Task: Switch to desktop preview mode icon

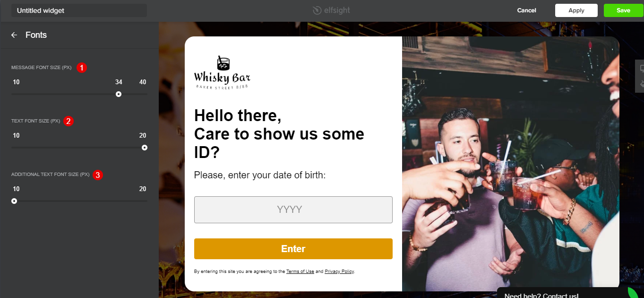Action: [x=642, y=68]
